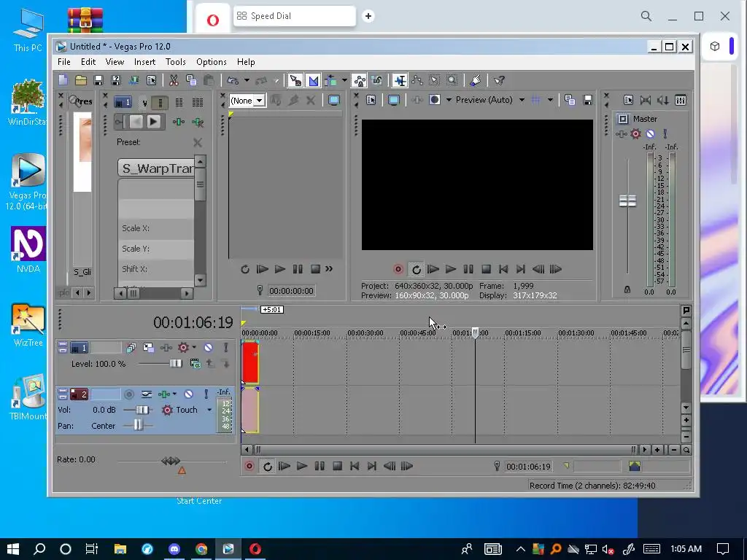The width and height of the screenshot is (747, 560).
Task: Mute video track 1
Action: (208, 348)
